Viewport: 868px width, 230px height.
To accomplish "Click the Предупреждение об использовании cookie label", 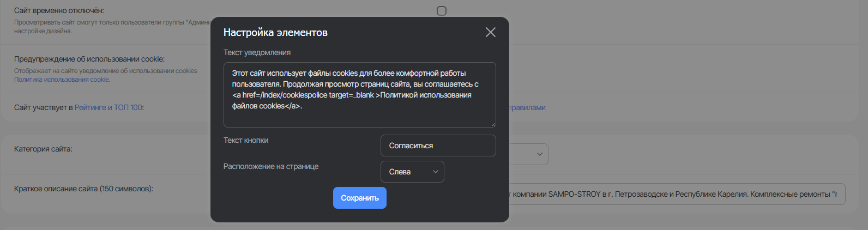I will pyautogui.click(x=89, y=59).
